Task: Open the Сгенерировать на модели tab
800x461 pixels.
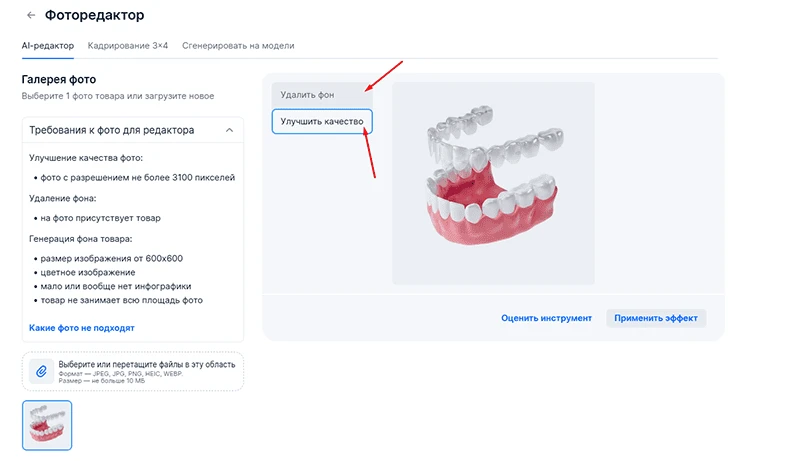Action: [x=238, y=45]
